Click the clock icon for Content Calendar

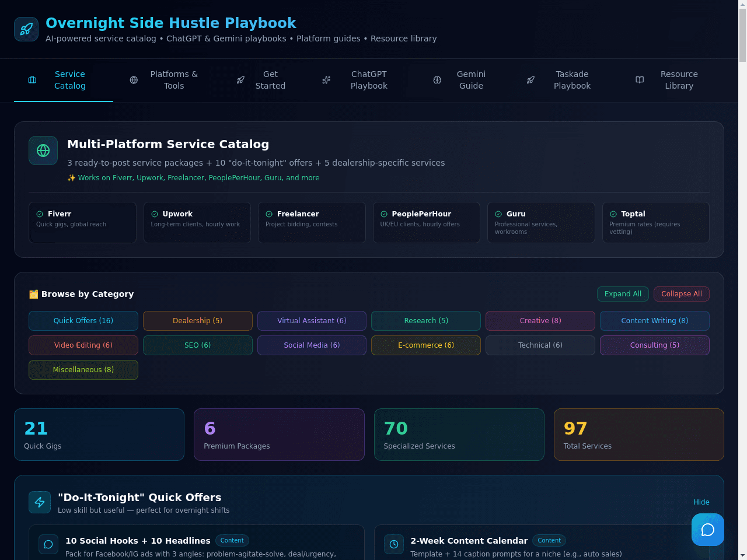coord(394,544)
